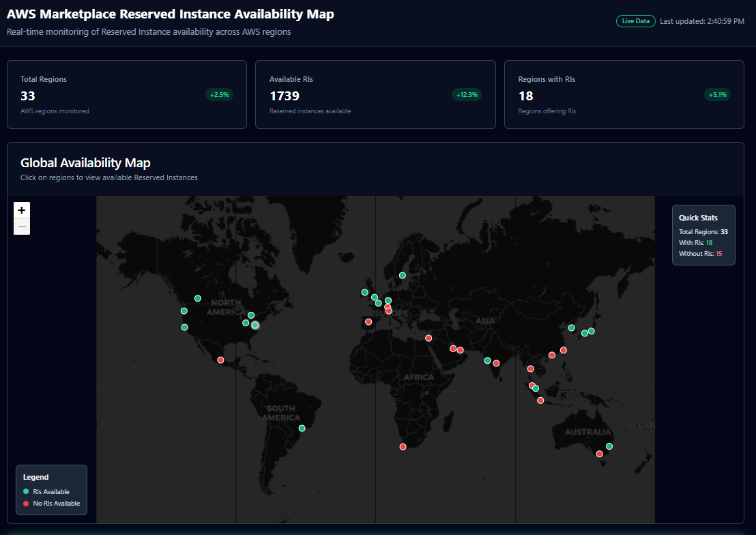
Task: Click the Legend panel title
Action: 35,477
